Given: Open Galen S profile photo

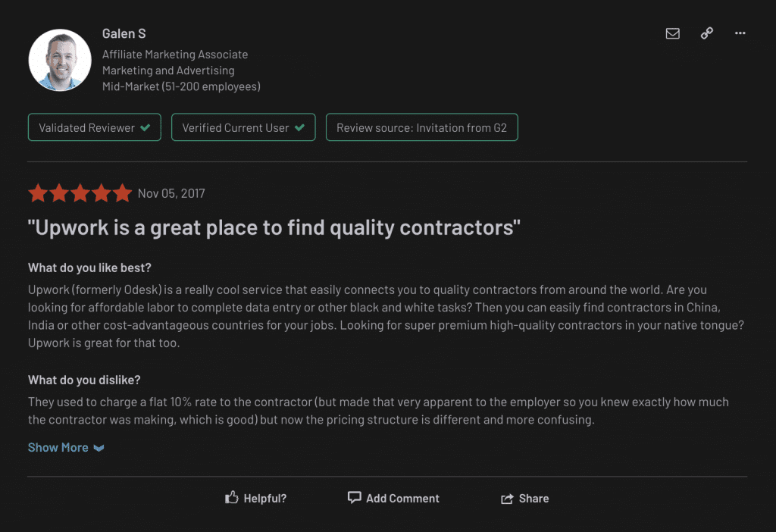Looking at the screenshot, I should coord(60,60).
